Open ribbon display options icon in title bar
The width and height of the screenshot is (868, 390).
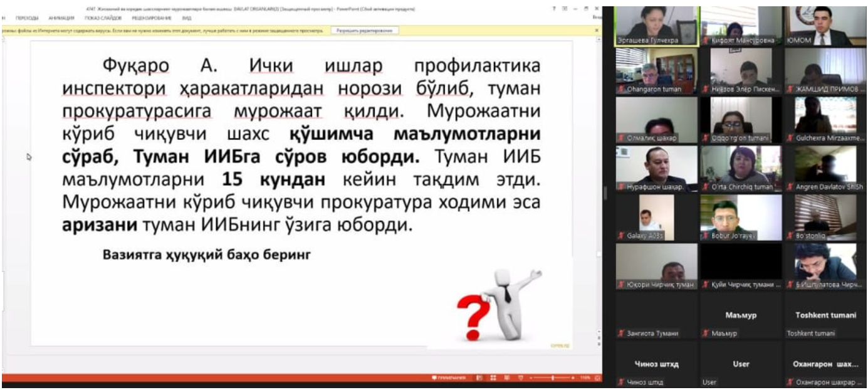[x=565, y=9]
